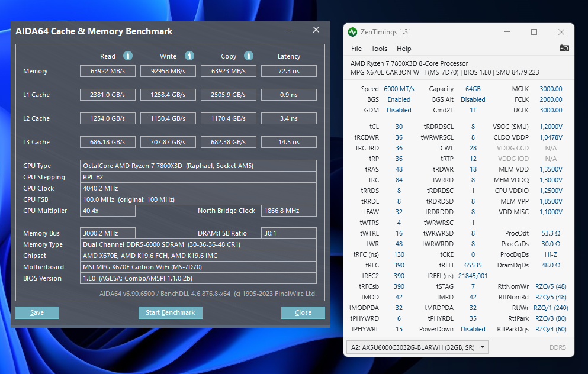Image resolution: width=588 pixels, height=374 pixels.
Task: Open the File menu in ZenTimings
Action: [x=356, y=49]
